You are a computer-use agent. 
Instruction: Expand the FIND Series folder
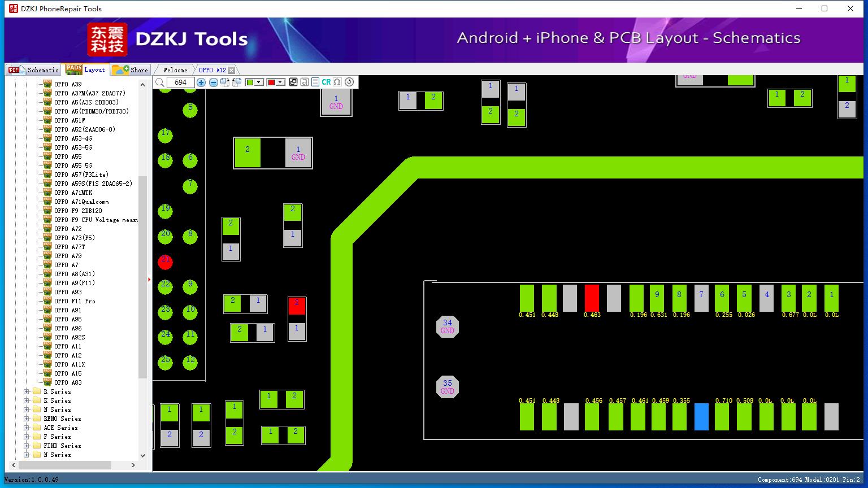(27, 446)
